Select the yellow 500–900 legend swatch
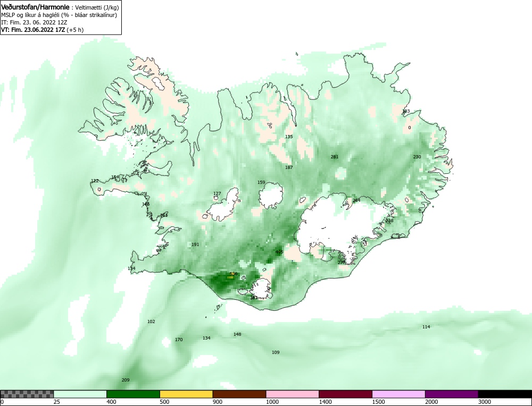The width and height of the screenshot is (532, 406). 186,394
